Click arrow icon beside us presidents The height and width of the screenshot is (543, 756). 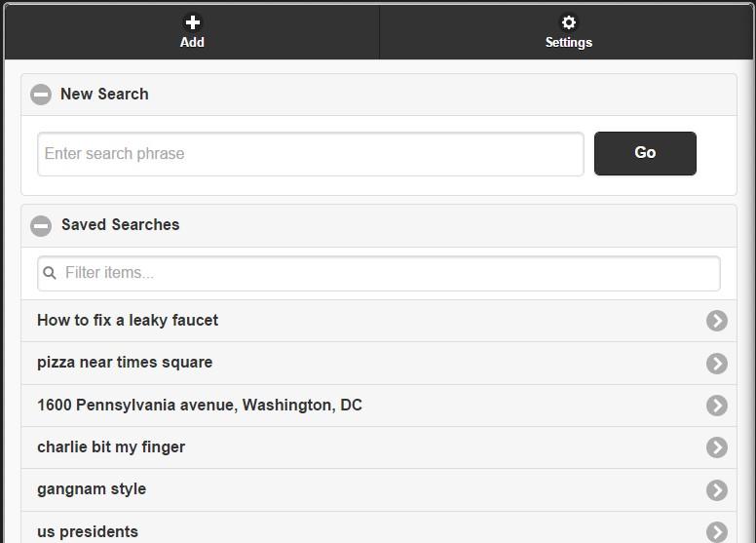(x=717, y=531)
